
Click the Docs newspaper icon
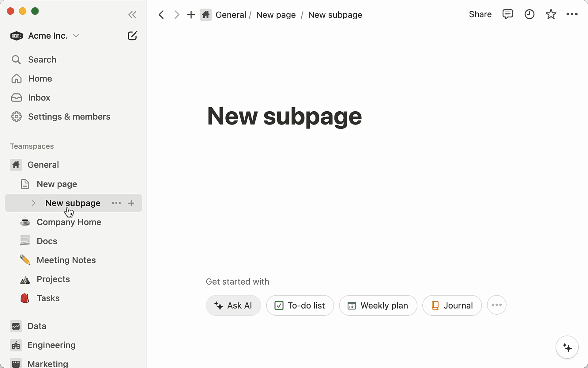coord(25,241)
